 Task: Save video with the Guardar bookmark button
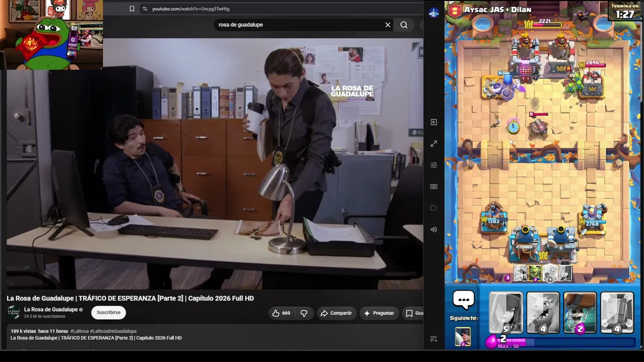pos(414,313)
